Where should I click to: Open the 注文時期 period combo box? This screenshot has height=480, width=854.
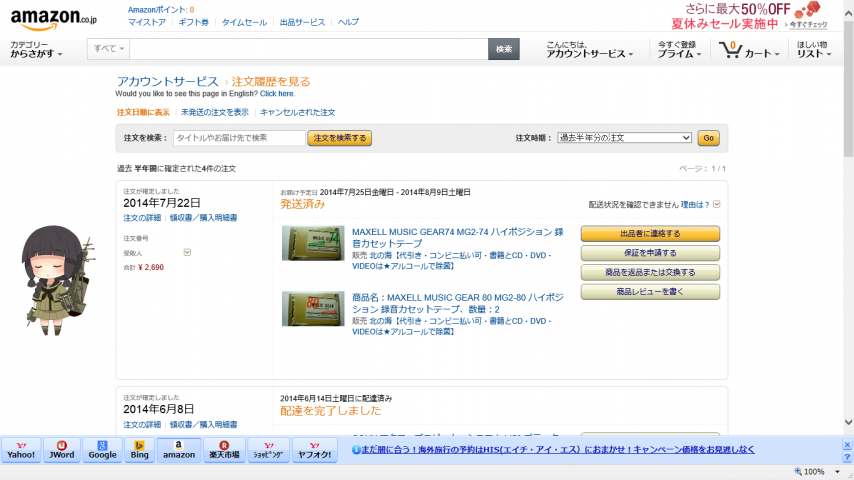coord(624,138)
